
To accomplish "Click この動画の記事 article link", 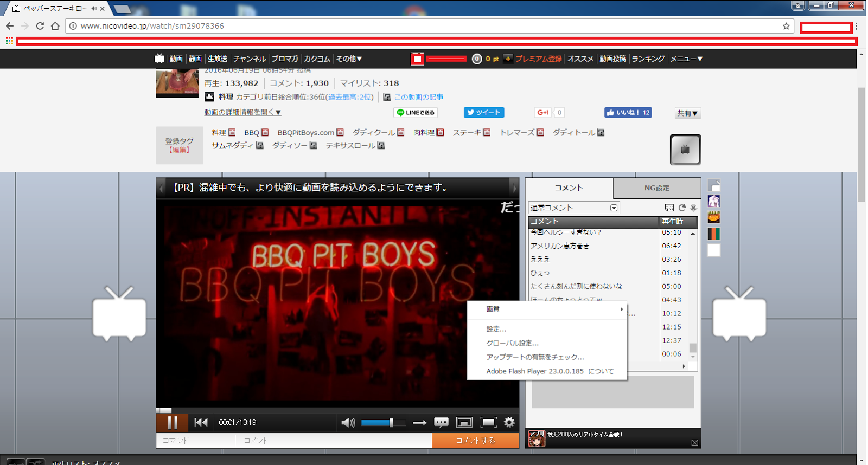I will 418,97.
